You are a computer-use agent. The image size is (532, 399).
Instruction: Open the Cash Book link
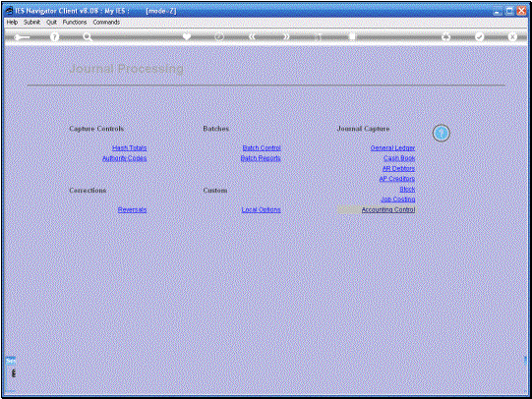pos(399,158)
